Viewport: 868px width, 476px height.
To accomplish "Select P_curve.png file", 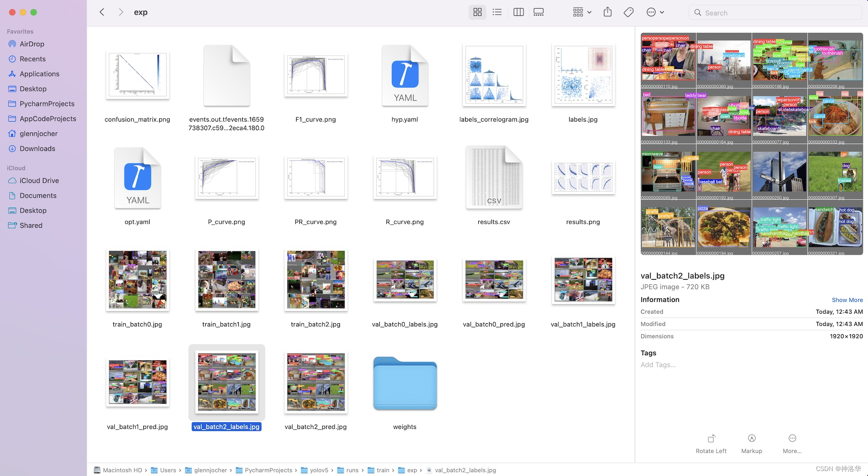I will [x=226, y=178].
